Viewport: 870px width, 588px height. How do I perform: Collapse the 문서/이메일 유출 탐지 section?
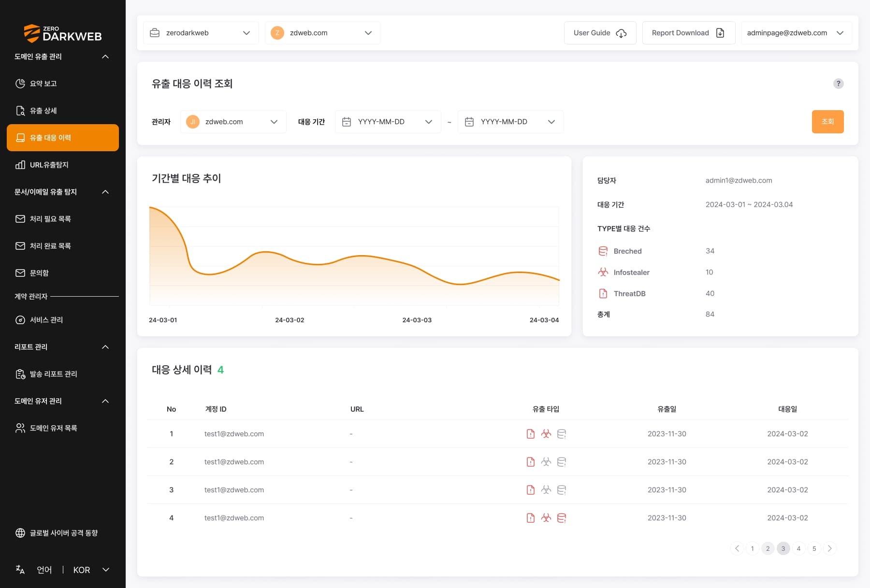(105, 192)
